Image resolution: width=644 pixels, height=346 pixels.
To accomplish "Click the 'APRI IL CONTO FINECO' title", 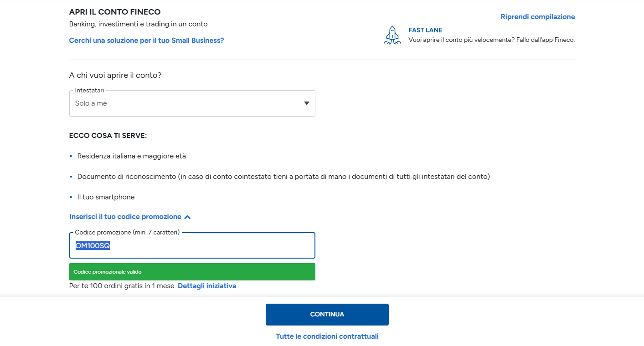I will point(115,12).
